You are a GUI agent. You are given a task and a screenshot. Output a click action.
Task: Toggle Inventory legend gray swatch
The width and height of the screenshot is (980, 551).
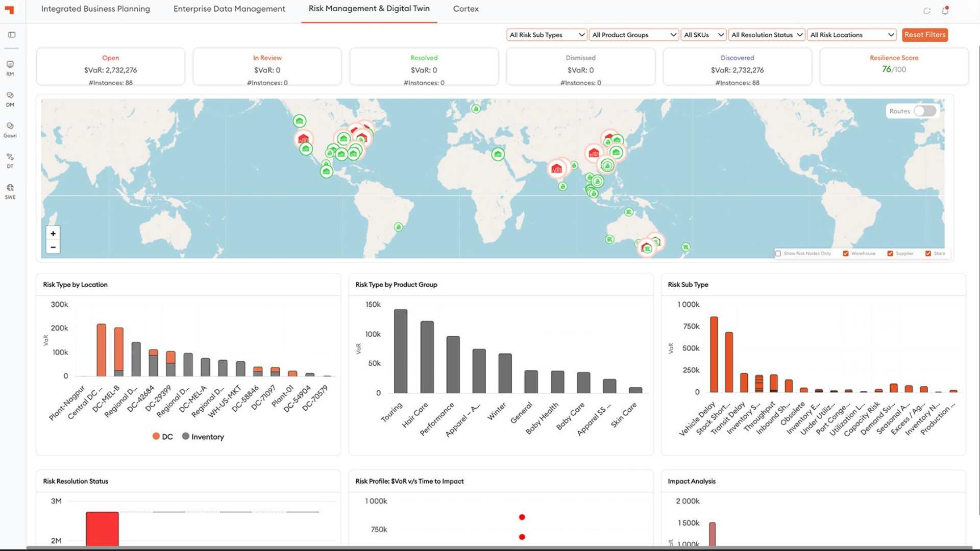[x=186, y=436]
